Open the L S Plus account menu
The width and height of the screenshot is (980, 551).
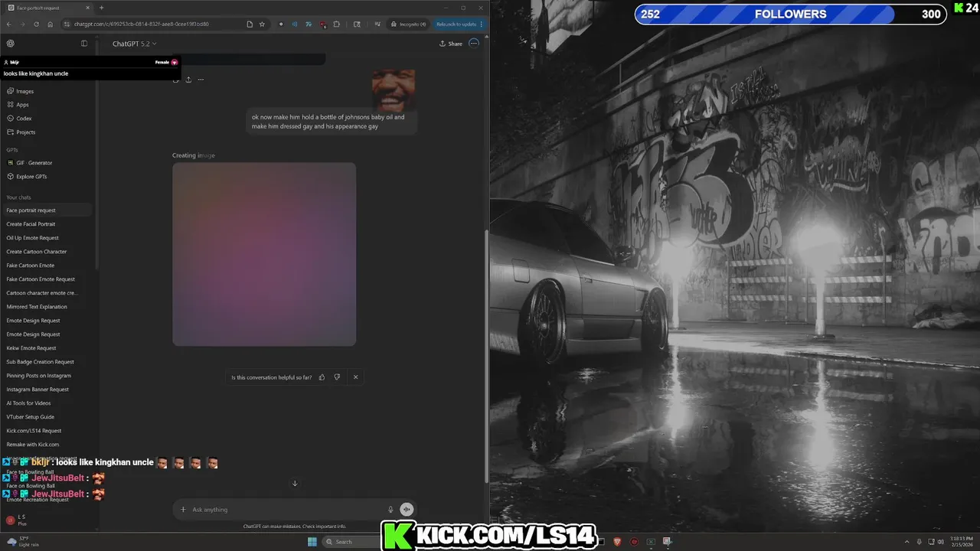pyautogui.click(x=47, y=520)
